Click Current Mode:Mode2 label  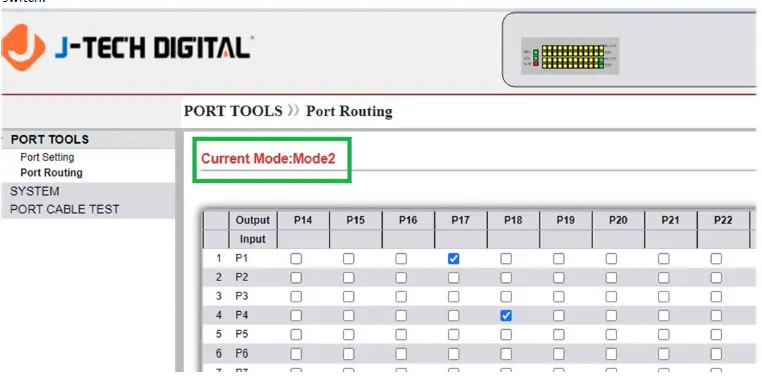[x=268, y=158]
